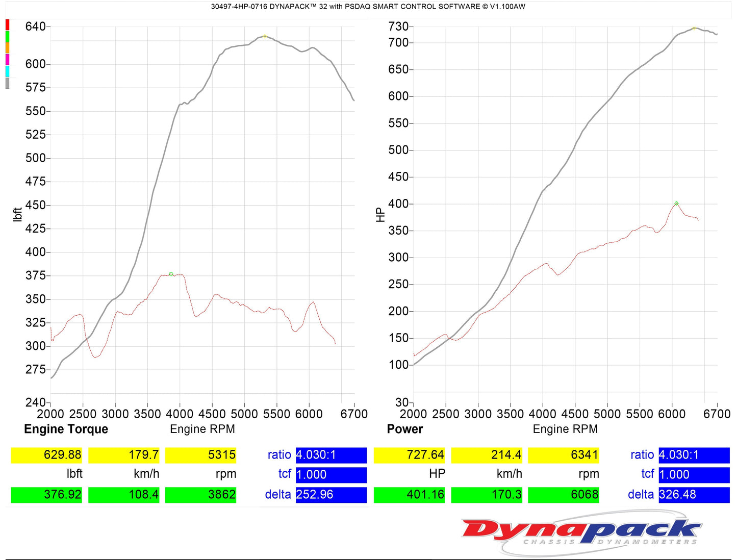Image resolution: width=737 pixels, height=560 pixels.
Task: Choose the magenta run color swatch
Action: tap(7, 60)
